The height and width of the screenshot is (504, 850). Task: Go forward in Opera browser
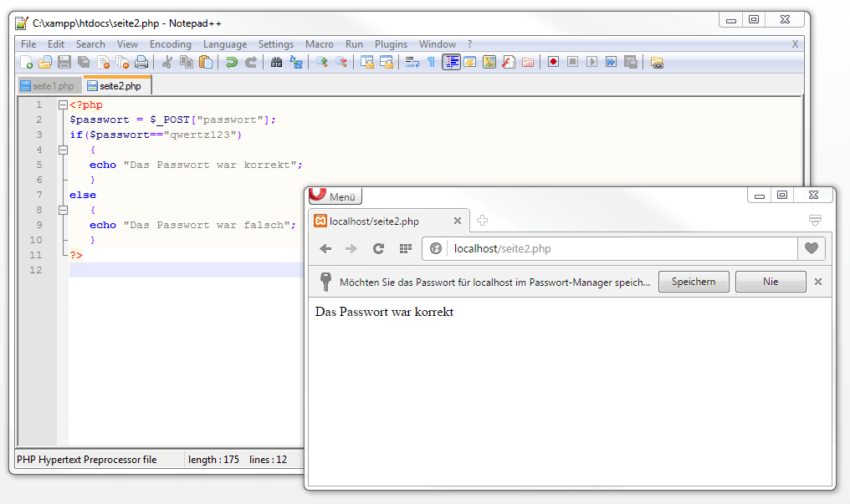[x=351, y=248]
